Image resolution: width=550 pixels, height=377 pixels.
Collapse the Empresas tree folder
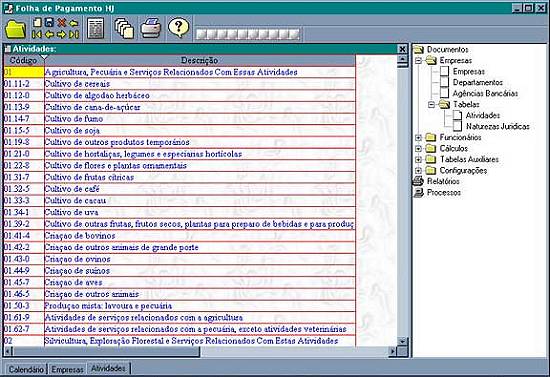pos(418,61)
